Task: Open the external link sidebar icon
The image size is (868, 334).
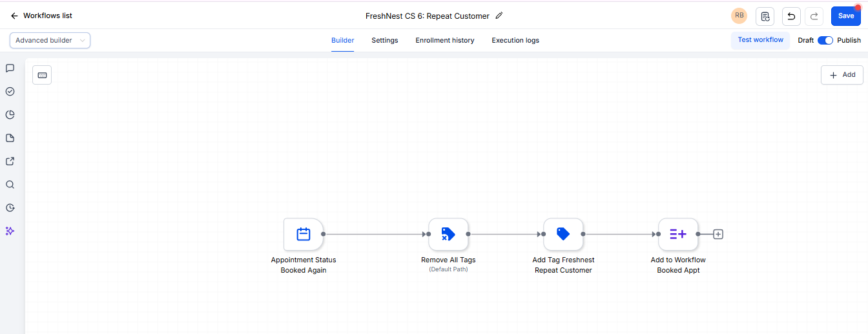Action: 10,161
